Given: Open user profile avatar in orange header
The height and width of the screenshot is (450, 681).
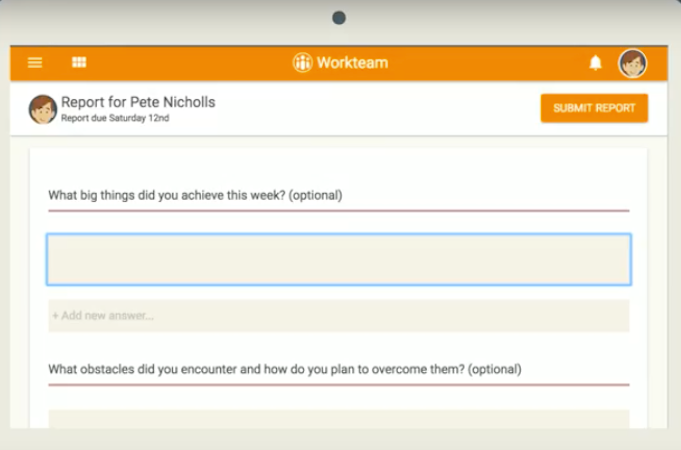Looking at the screenshot, I should (632, 63).
